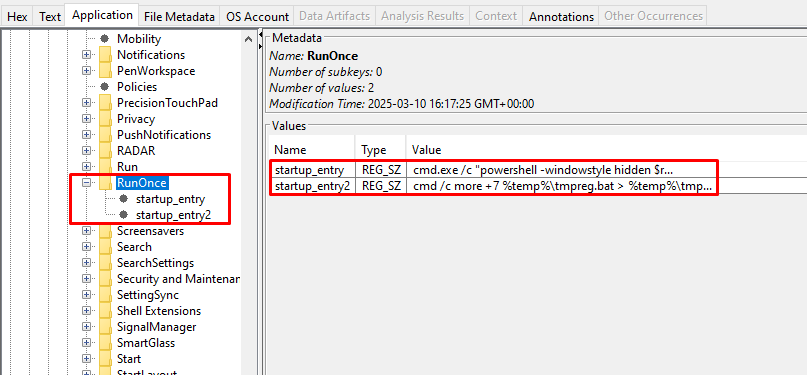Viewport: 807px width, 375px height.
Task: Select the Application tab
Action: pyautogui.click(x=102, y=15)
